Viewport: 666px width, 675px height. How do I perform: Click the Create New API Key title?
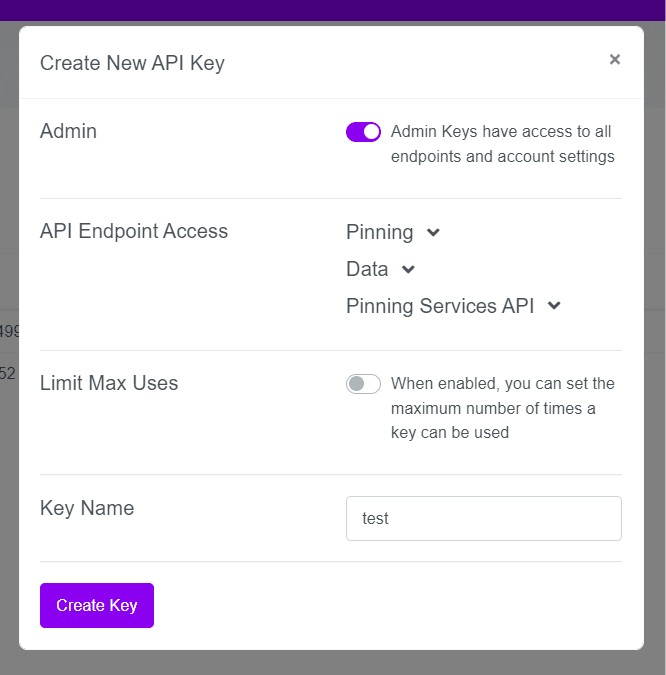[x=132, y=63]
